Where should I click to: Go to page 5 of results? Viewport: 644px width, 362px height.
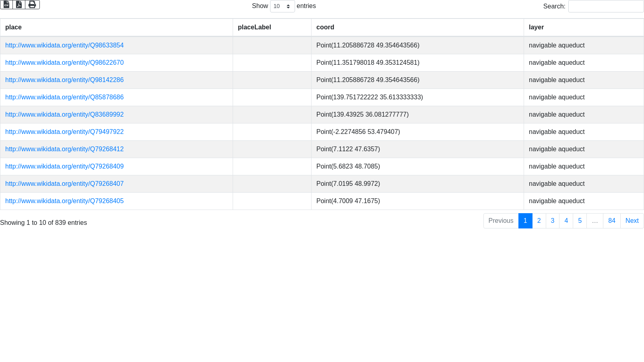click(x=580, y=221)
